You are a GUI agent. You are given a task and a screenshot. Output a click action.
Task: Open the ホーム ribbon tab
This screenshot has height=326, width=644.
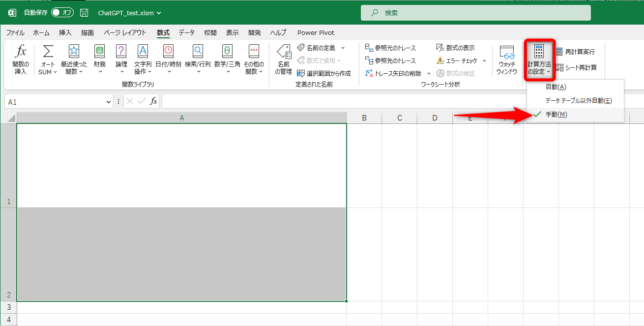pos(41,32)
